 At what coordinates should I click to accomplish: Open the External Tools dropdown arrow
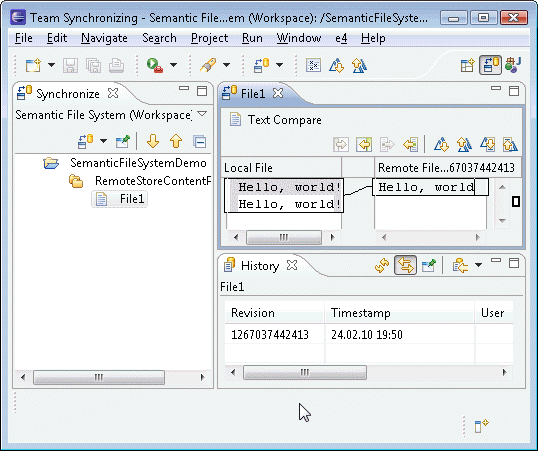174,65
